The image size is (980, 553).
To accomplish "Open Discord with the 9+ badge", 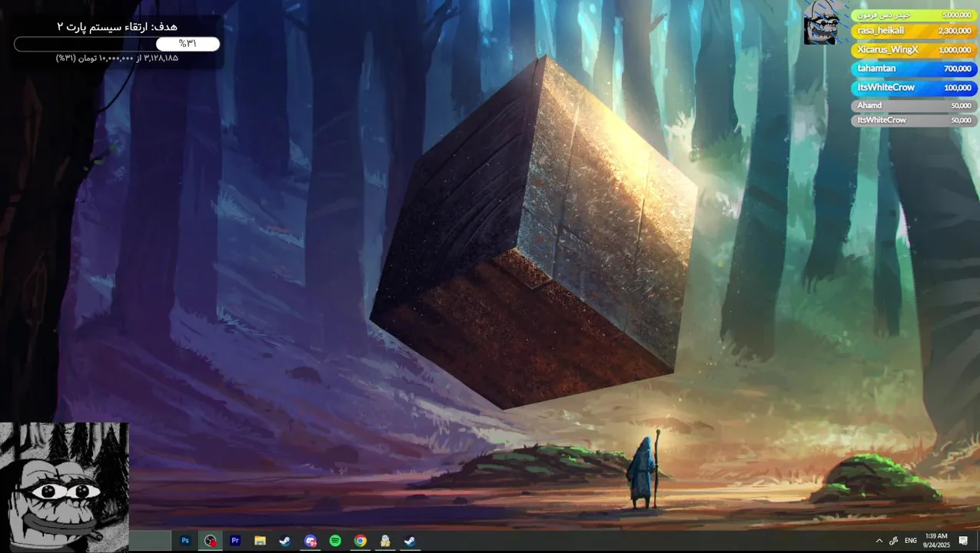I will (x=310, y=541).
